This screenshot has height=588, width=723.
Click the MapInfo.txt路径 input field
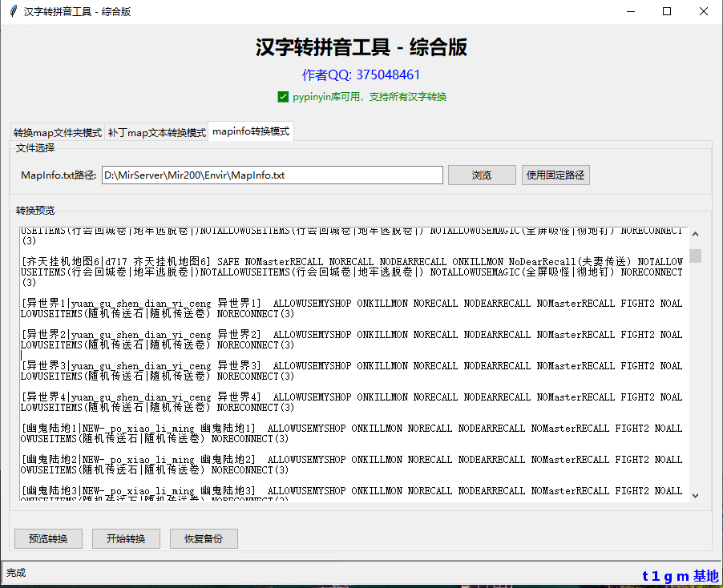tap(272, 175)
